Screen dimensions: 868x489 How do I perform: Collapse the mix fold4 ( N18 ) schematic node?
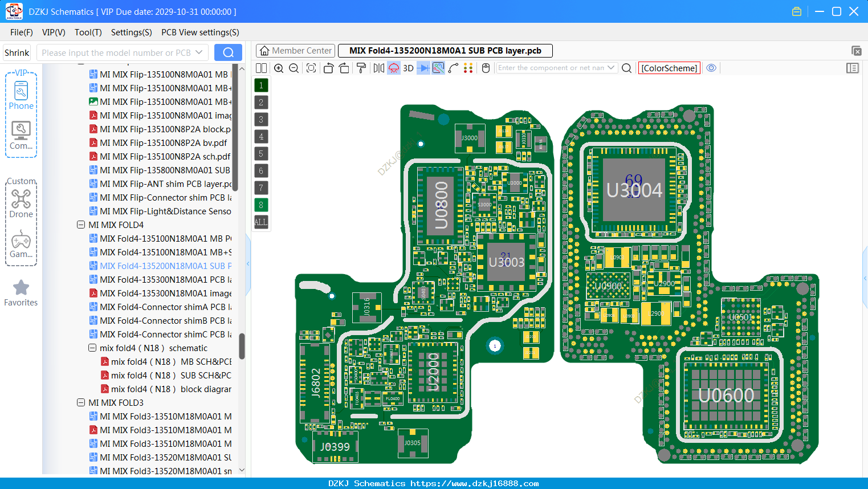tap(92, 348)
